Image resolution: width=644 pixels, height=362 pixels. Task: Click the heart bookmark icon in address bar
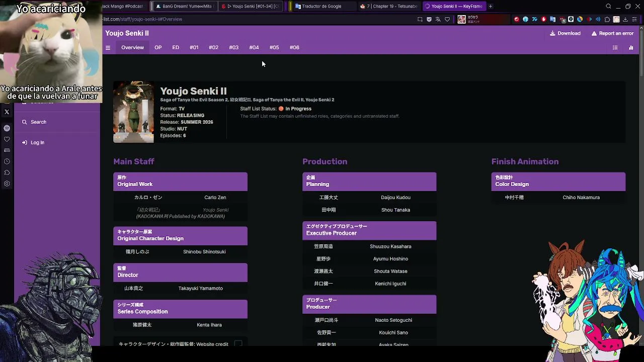point(447,19)
